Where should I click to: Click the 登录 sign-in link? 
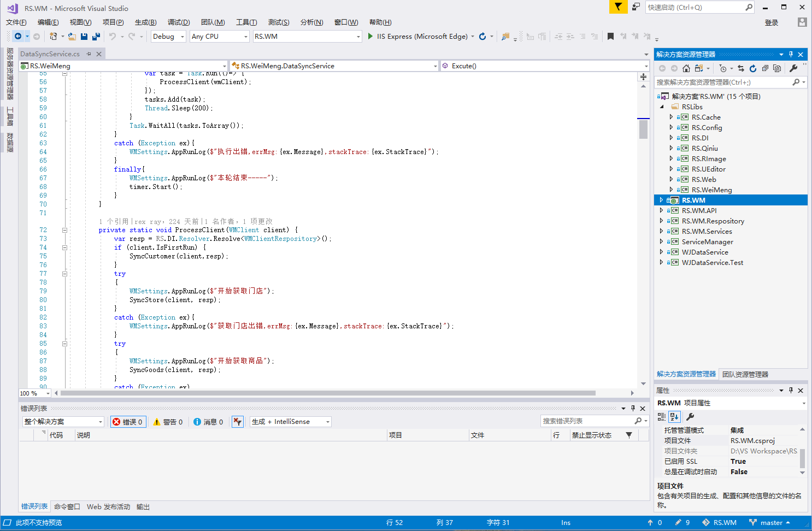click(x=771, y=22)
